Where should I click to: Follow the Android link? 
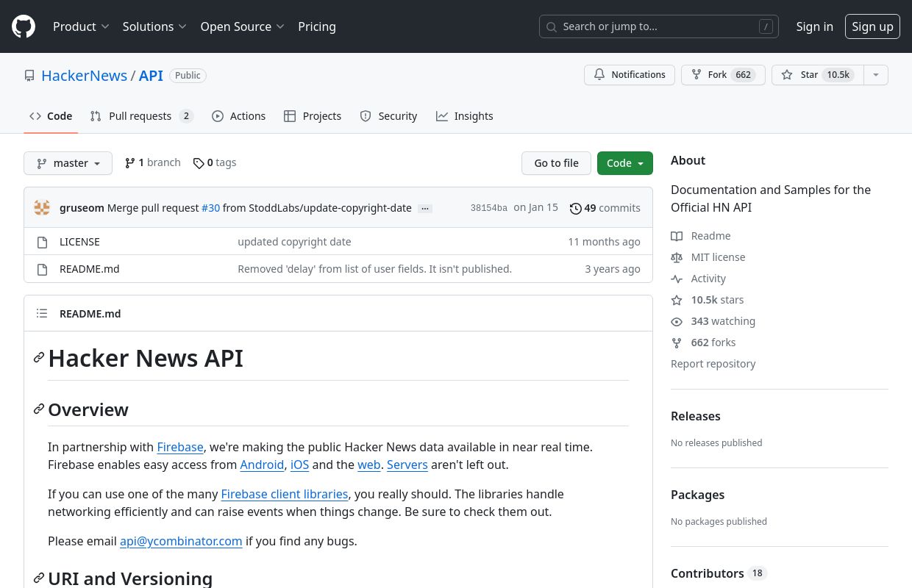262,465
